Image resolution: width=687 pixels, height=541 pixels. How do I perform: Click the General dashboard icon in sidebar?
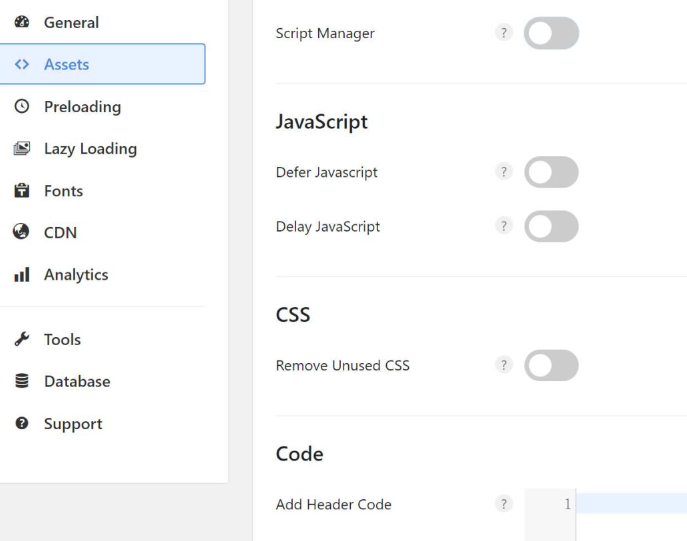click(21, 22)
